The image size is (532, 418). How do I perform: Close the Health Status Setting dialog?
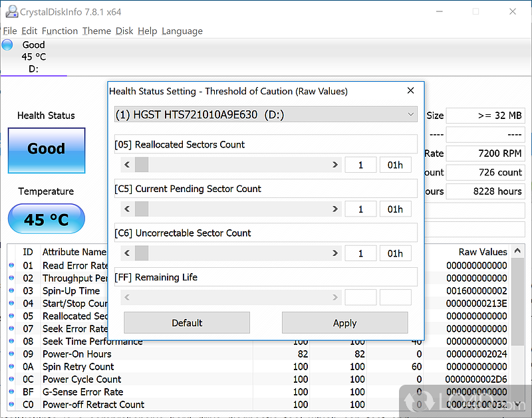tap(410, 91)
